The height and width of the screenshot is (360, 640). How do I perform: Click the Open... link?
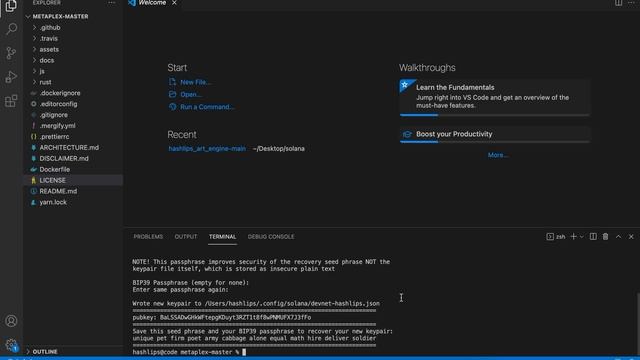191,94
